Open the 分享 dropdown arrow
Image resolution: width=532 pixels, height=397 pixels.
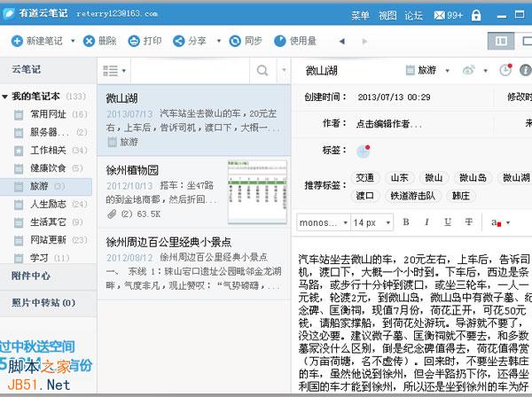tap(219, 41)
